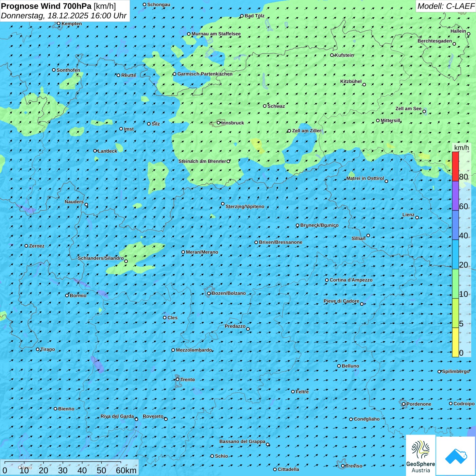Click the 'Bruneck/Brunico' label

point(319,225)
